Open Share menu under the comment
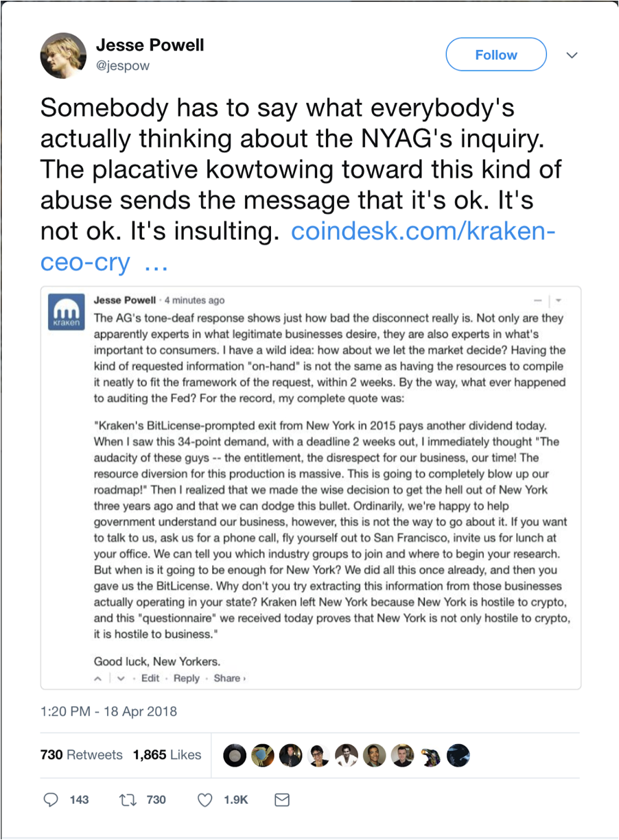This screenshot has height=840, width=619. point(228,678)
